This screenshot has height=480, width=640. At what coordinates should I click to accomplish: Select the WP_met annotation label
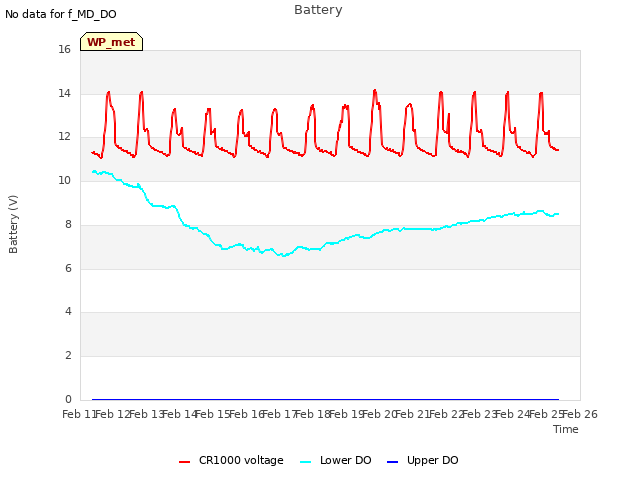(111, 42)
